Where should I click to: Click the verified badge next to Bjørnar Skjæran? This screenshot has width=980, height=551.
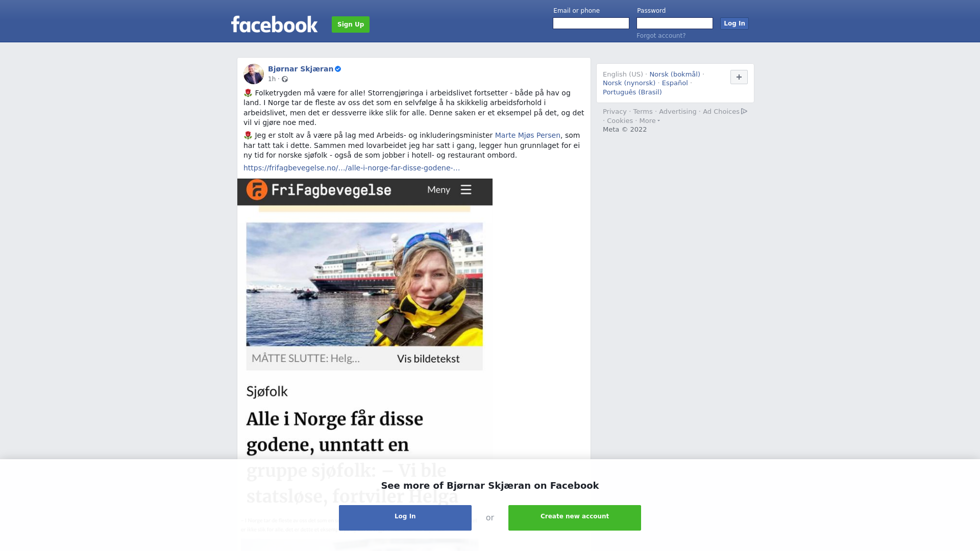coord(338,69)
